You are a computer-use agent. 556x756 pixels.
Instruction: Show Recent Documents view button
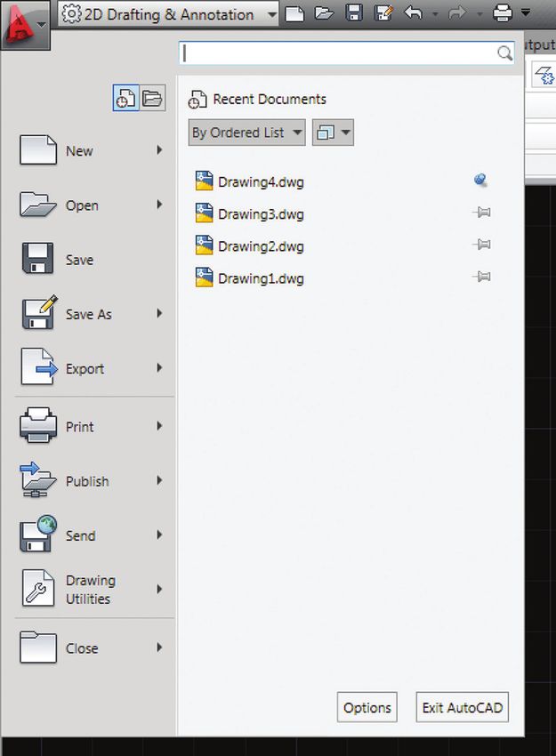pyautogui.click(x=125, y=98)
